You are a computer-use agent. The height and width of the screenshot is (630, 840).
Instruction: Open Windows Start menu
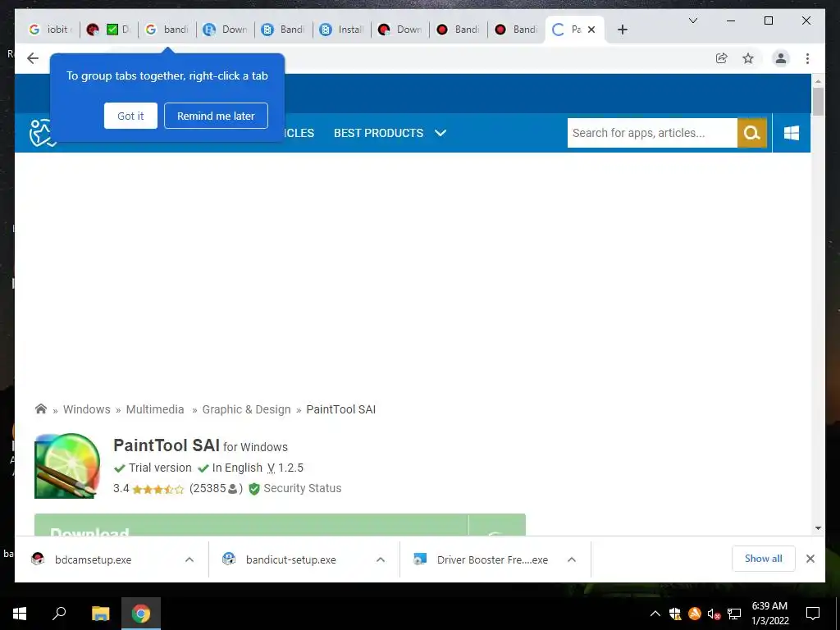(20, 614)
